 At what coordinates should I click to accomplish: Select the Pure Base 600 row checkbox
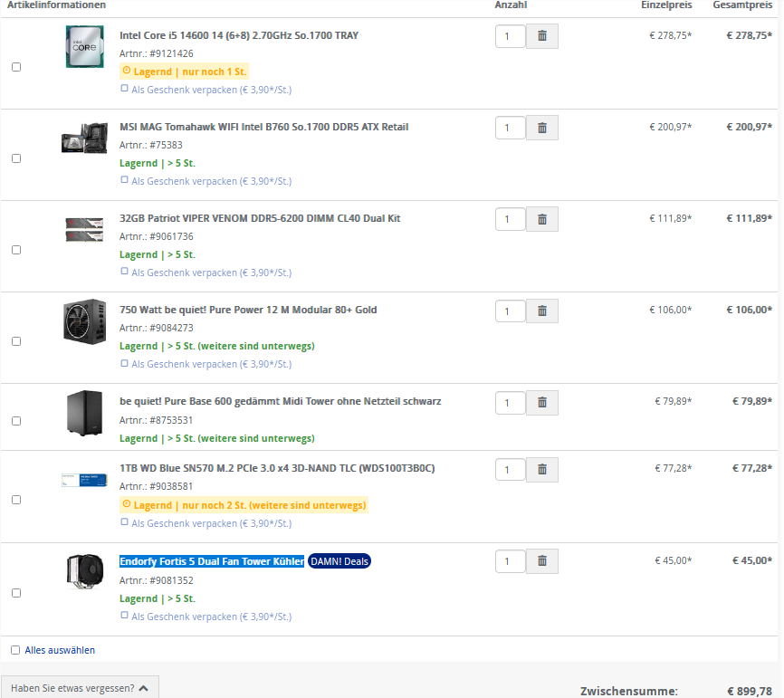(16, 421)
